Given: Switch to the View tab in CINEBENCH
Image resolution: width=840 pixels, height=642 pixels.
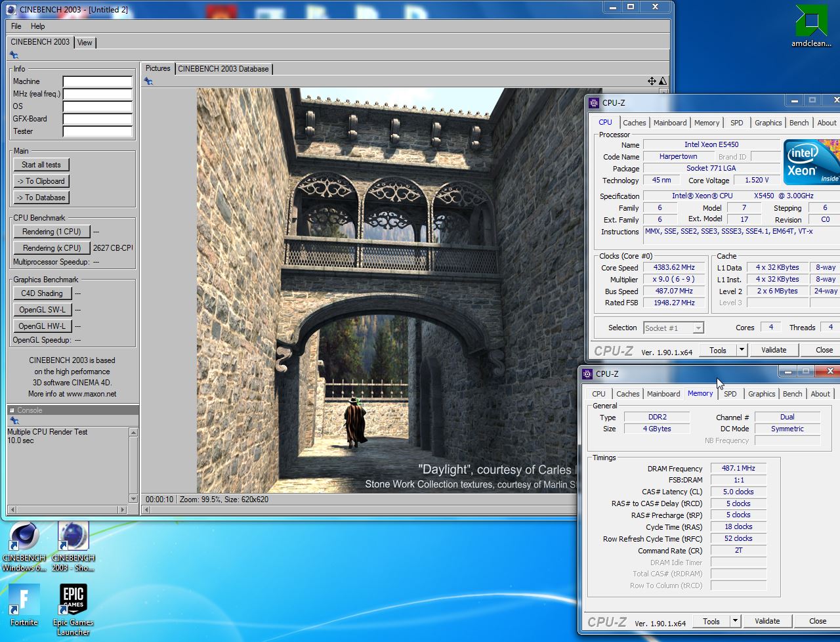Looking at the screenshot, I should pos(85,43).
